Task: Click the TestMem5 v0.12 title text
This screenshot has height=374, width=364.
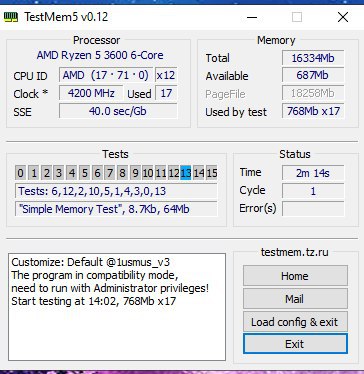Action: tap(66, 17)
